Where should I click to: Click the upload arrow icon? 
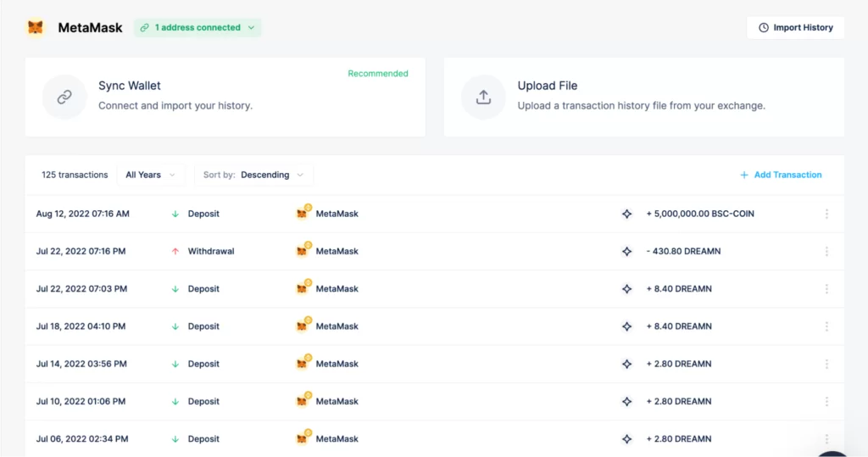click(x=483, y=97)
